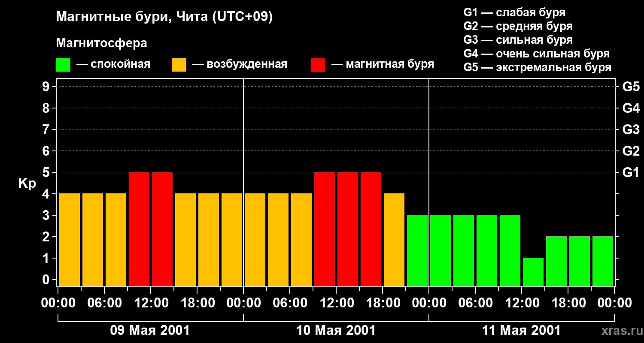Viewport: 644px width, 343px height.
Task: Click the '12:00' time label under 09 Мая
Action: (151, 303)
